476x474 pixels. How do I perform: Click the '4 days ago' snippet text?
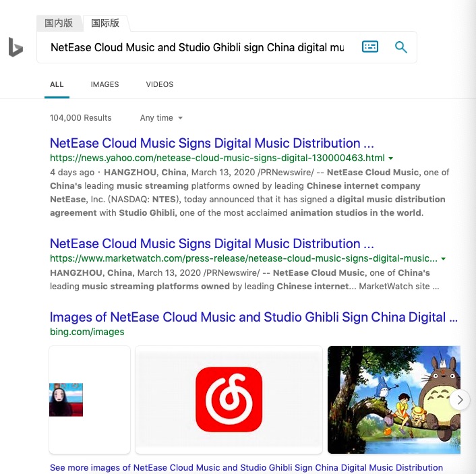(72, 172)
